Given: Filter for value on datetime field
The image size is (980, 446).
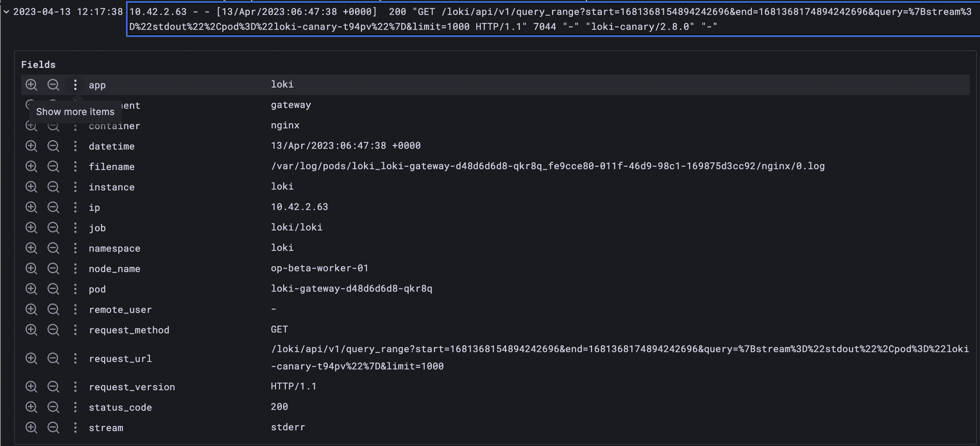Looking at the screenshot, I should point(31,146).
